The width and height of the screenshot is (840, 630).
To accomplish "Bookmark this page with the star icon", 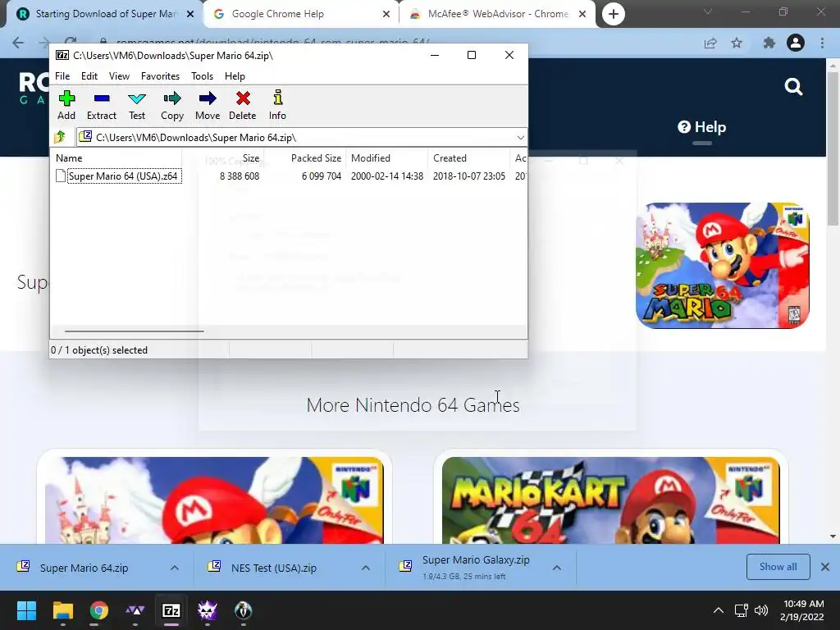I will 737,43.
